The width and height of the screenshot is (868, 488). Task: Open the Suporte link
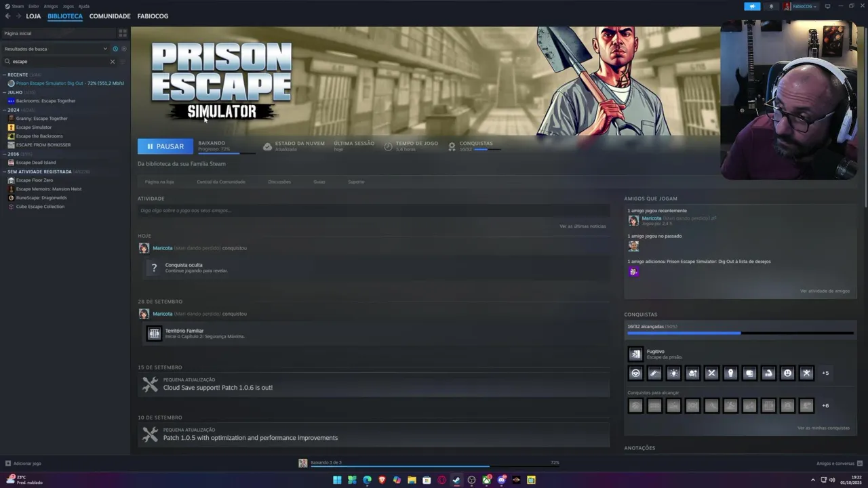tap(356, 182)
